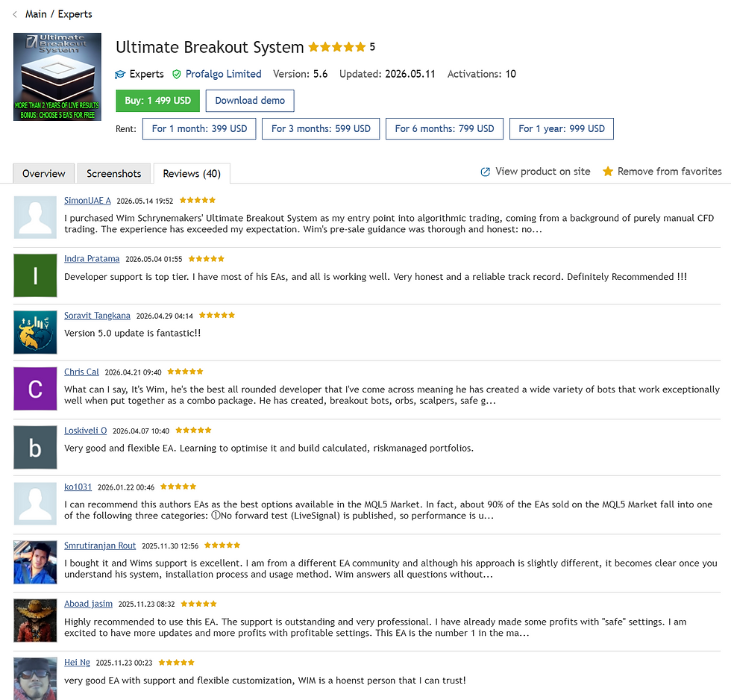This screenshot has width=731, height=700.
Task: Rent for 3 months at 599 USD
Action: click(x=321, y=128)
